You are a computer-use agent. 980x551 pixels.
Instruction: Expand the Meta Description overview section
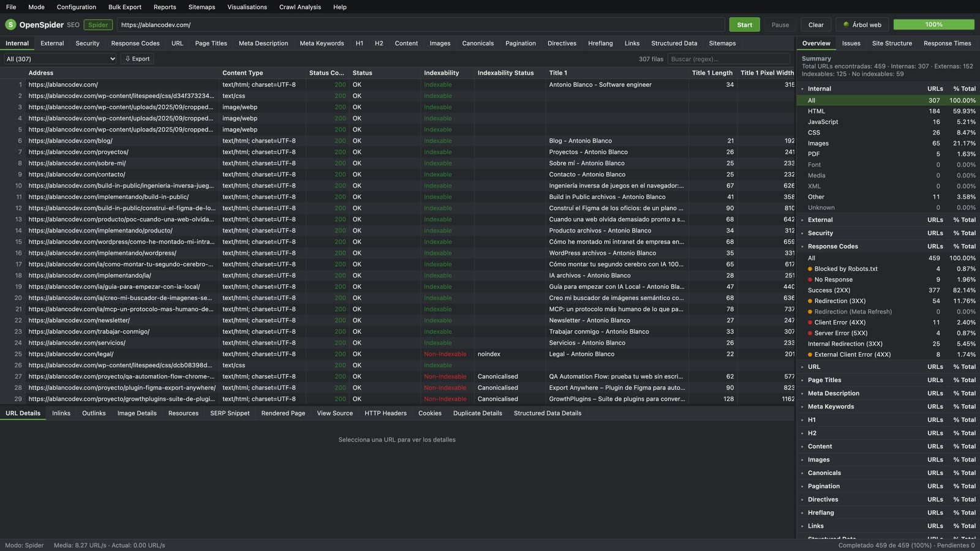802,394
